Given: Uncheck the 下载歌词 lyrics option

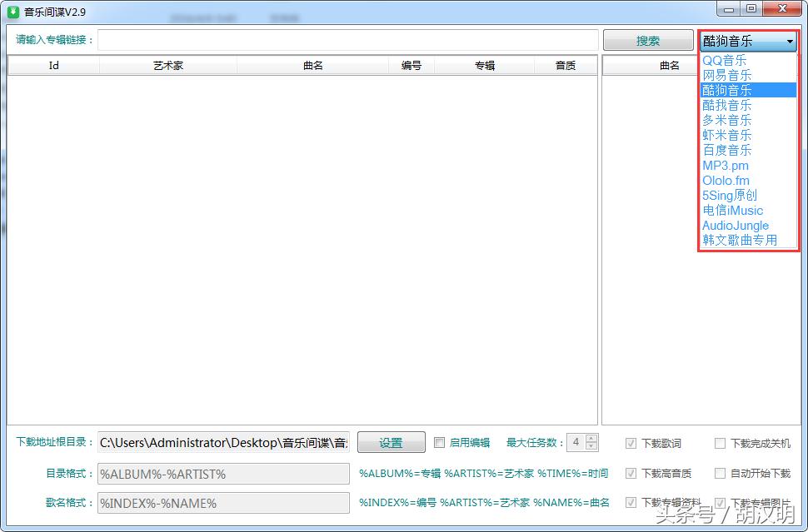Looking at the screenshot, I should pos(631,443).
